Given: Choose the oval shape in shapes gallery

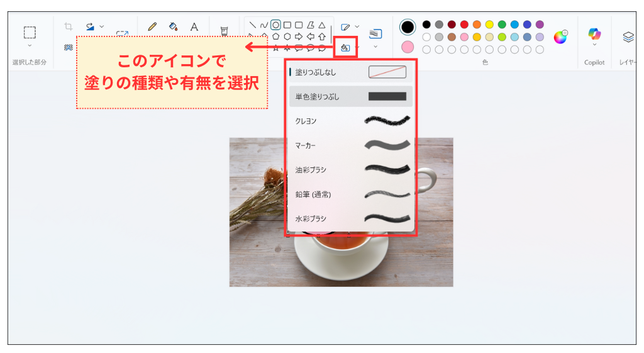Looking at the screenshot, I should coord(275,25).
